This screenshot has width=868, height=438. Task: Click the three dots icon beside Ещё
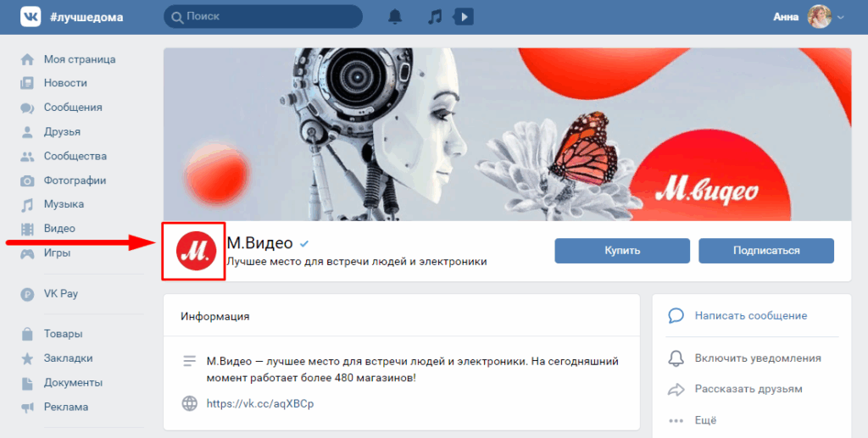(676, 420)
